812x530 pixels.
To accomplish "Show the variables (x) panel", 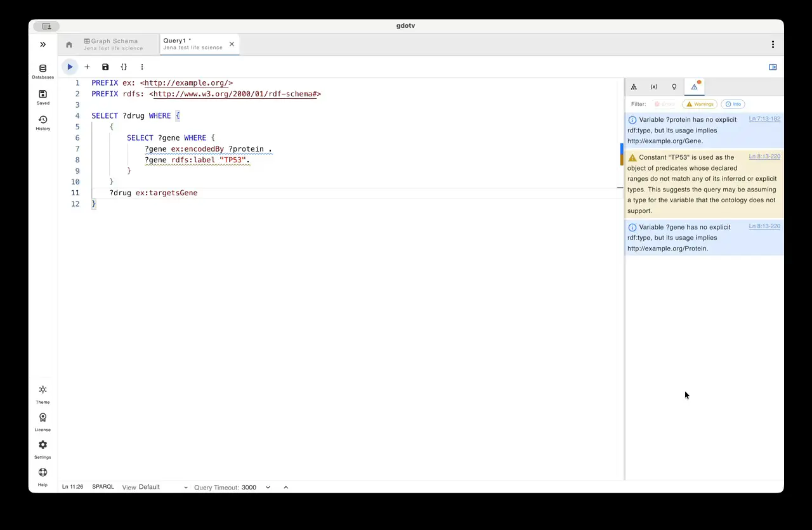I will [653, 87].
